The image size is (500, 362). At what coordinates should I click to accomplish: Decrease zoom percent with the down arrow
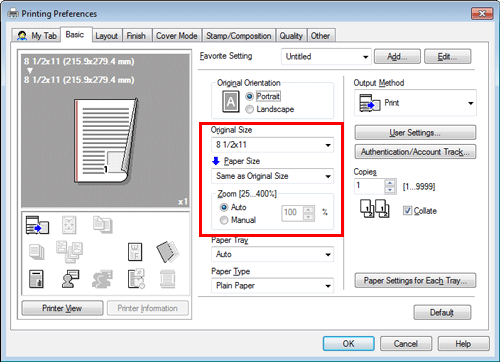pyautogui.click(x=308, y=217)
